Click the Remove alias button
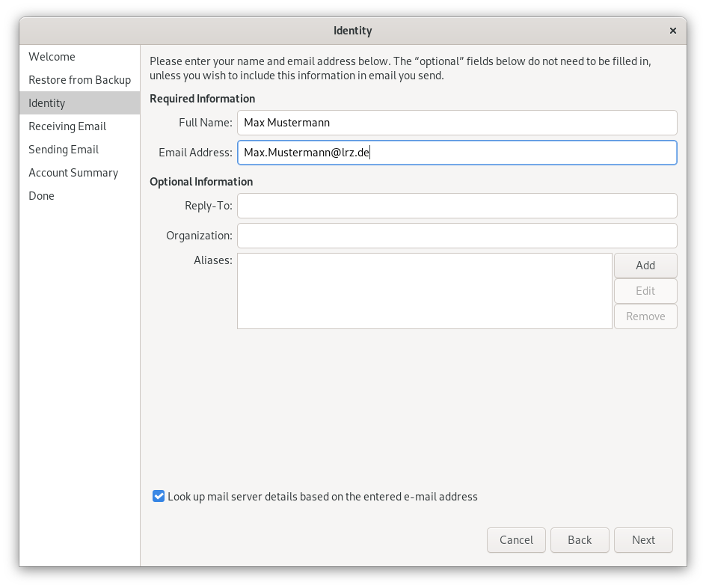Screen dimensions: 706x588 [x=645, y=316]
